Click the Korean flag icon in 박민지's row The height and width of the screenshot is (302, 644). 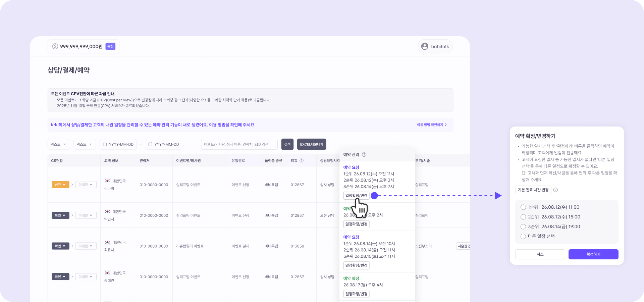(107, 212)
